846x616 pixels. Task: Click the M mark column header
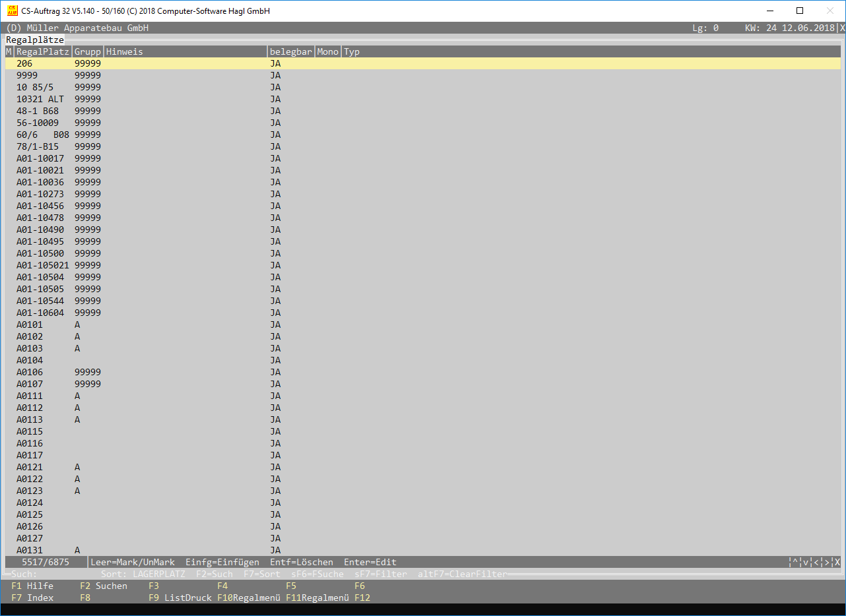point(9,52)
